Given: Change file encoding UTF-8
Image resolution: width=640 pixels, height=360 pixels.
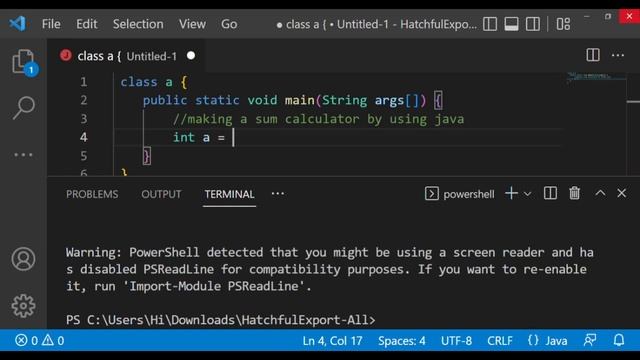Looking at the screenshot, I should tap(456, 341).
